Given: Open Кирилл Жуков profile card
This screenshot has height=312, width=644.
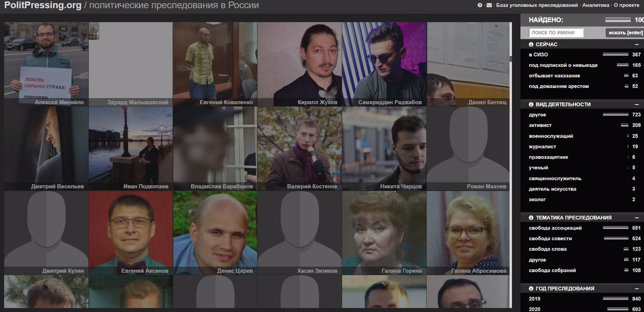Looking at the screenshot, I should tap(300, 64).
